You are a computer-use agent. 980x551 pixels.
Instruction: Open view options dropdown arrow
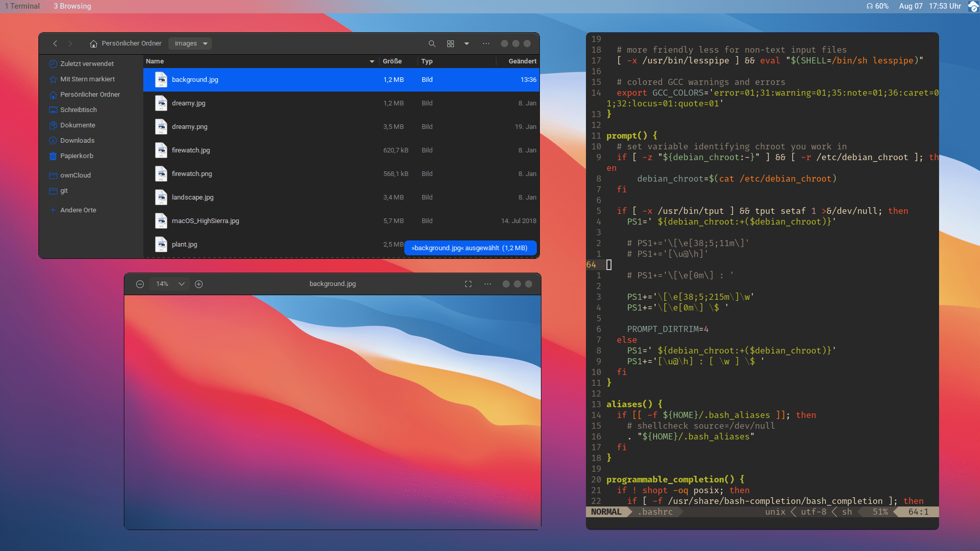(x=467, y=43)
